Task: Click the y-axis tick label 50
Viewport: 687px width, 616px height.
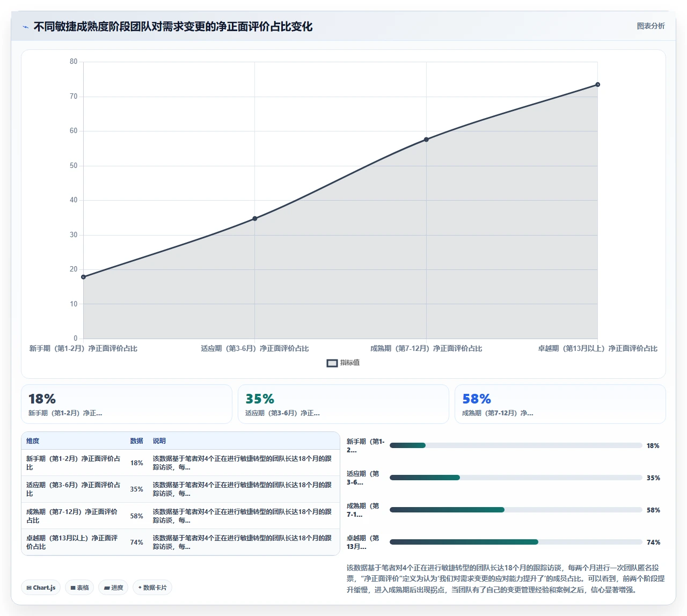Action: [x=74, y=166]
